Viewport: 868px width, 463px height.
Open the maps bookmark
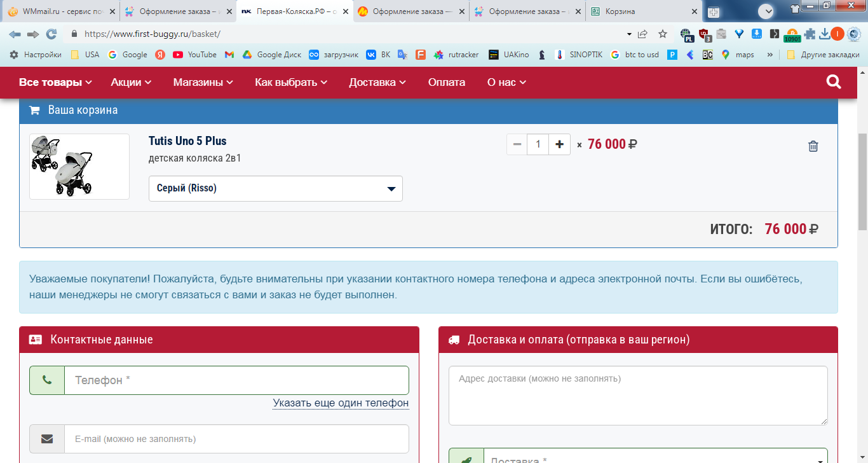[738, 55]
